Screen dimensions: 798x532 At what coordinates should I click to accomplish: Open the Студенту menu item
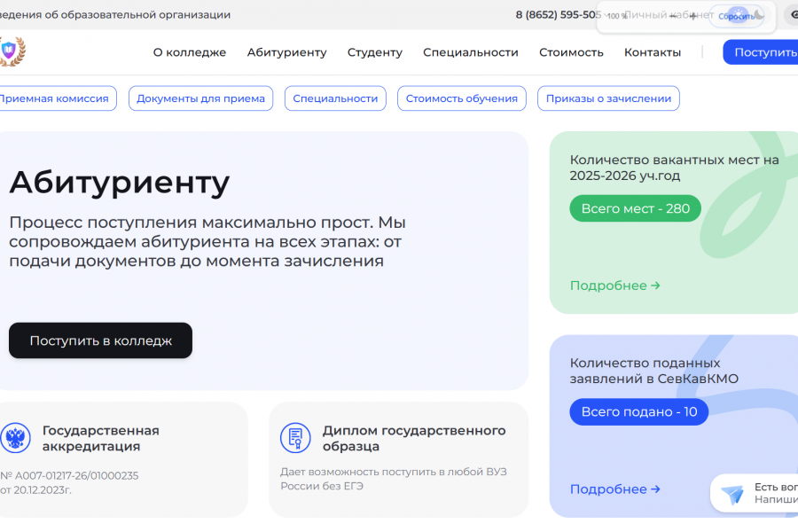(375, 52)
